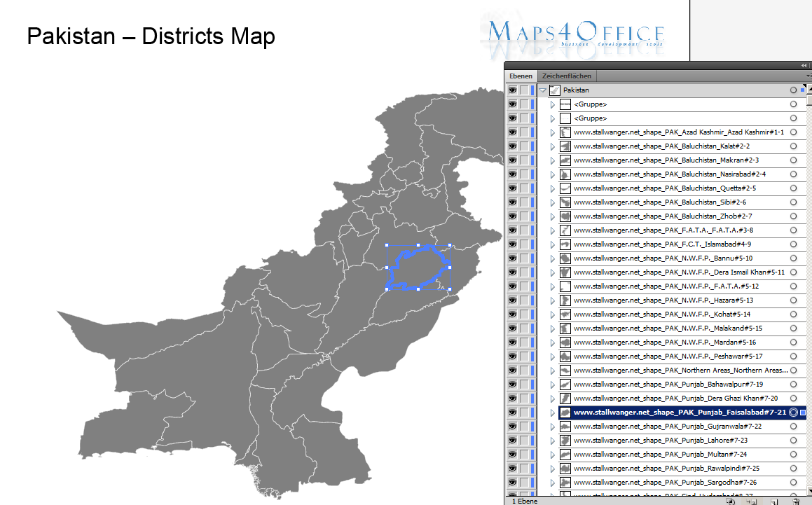Delete the selected layer via trash icon
This screenshot has width=812, height=505.
point(797,500)
